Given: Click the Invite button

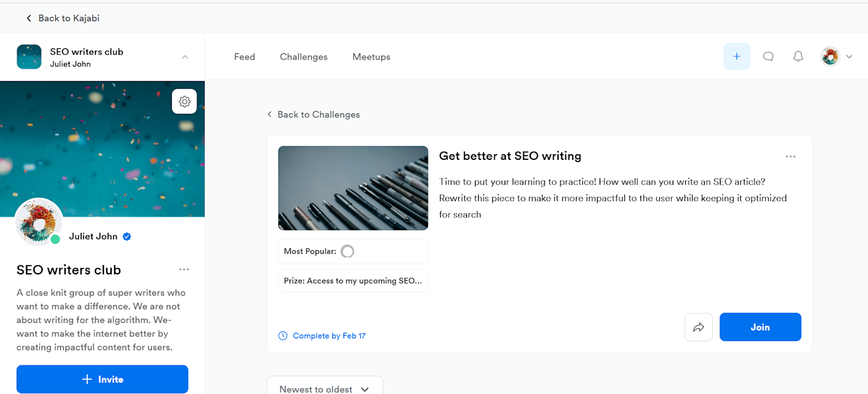Looking at the screenshot, I should pos(102,379).
